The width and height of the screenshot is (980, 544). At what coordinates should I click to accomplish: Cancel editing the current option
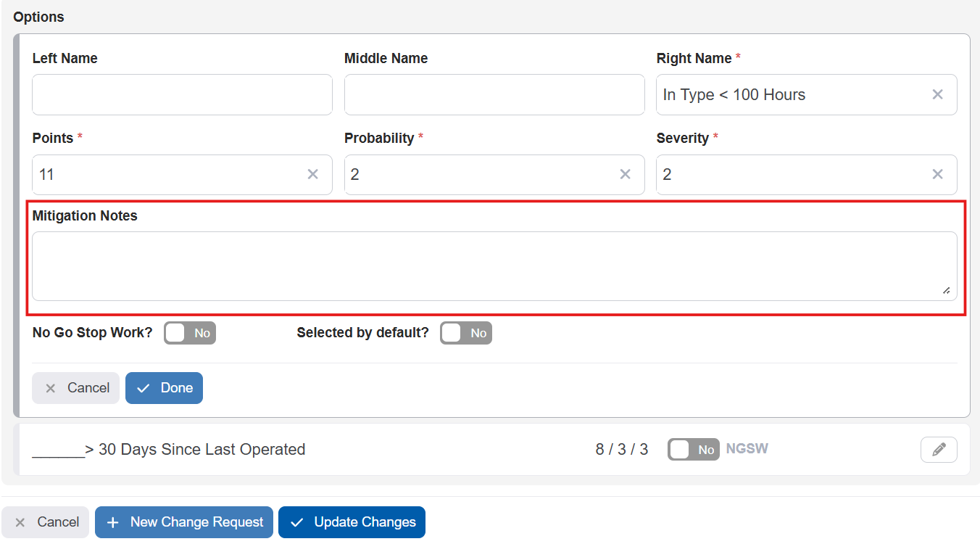(75, 388)
